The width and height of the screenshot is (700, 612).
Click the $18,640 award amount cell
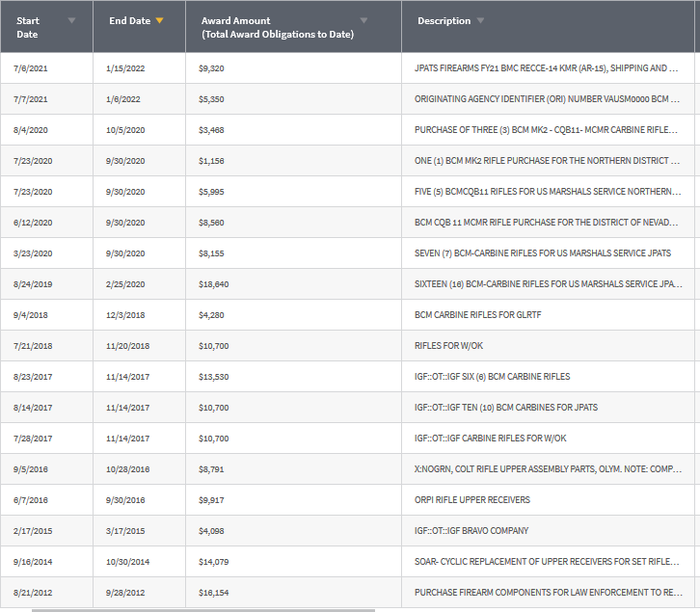(213, 284)
